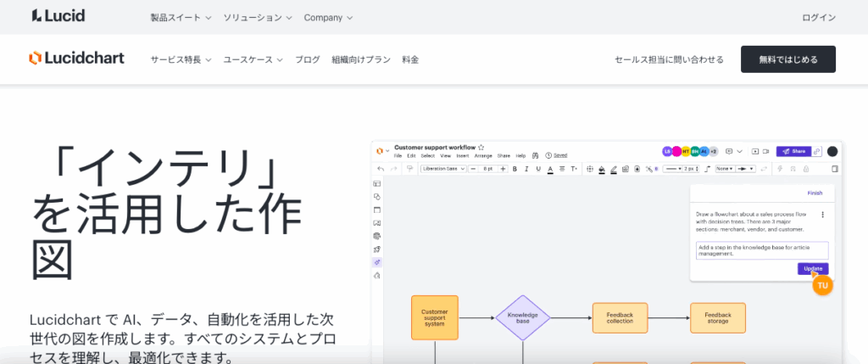Click the LS collaborator avatar

click(x=667, y=151)
